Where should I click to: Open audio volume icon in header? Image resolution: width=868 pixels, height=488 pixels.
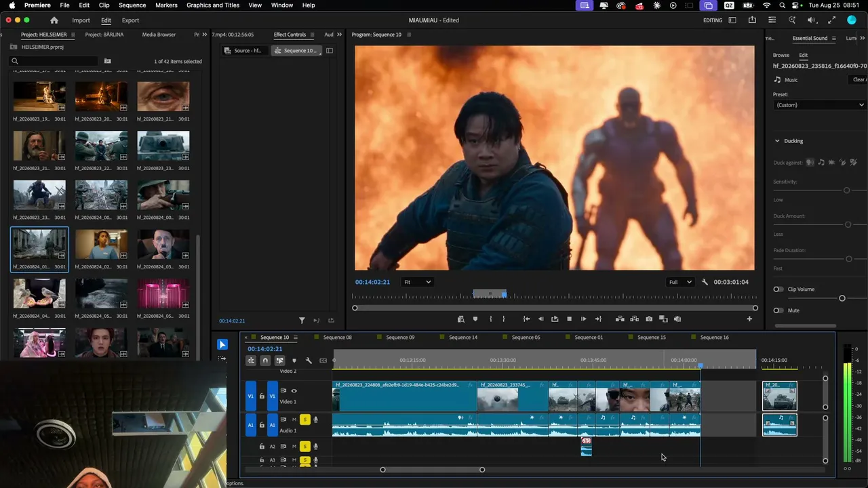(x=811, y=20)
